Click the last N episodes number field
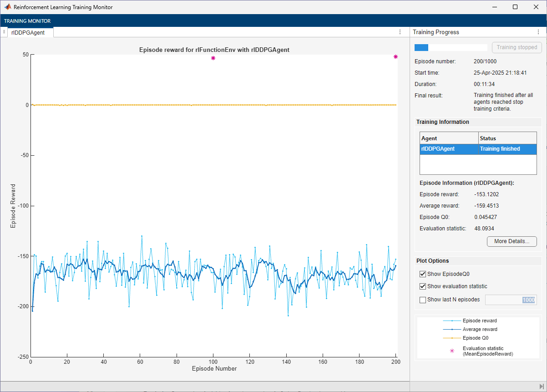The height and width of the screenshot is (392, 547). [x=511, y=300]
